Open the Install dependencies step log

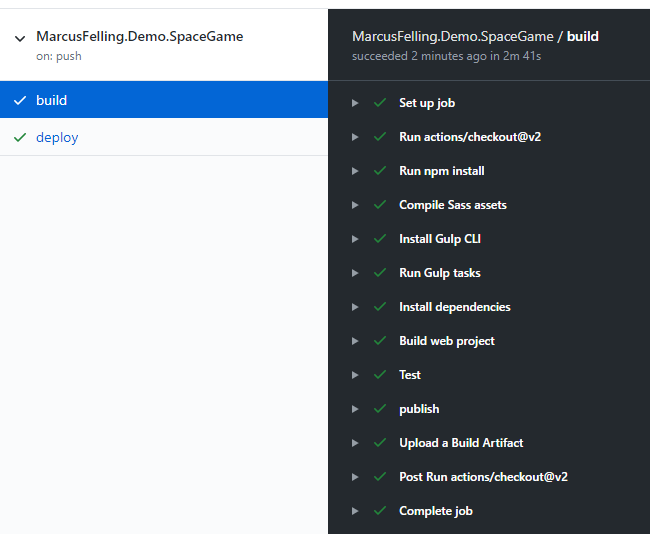454,307
